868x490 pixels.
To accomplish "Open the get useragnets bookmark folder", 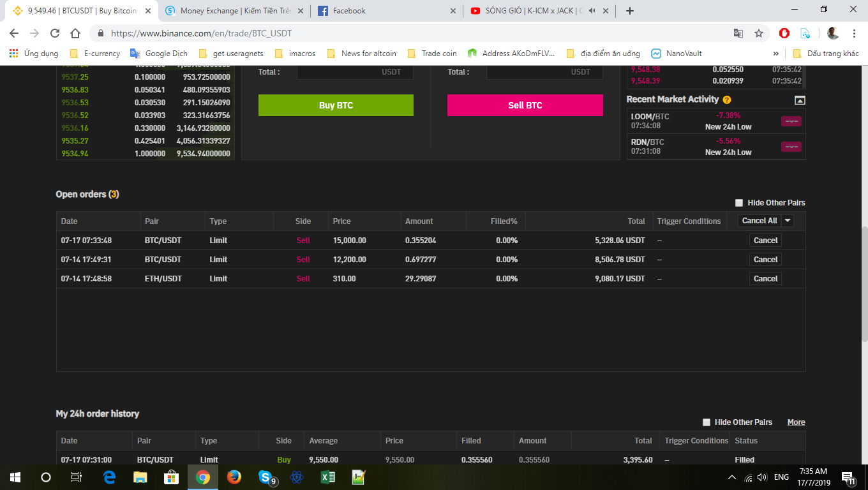I will tap(231, 54).
